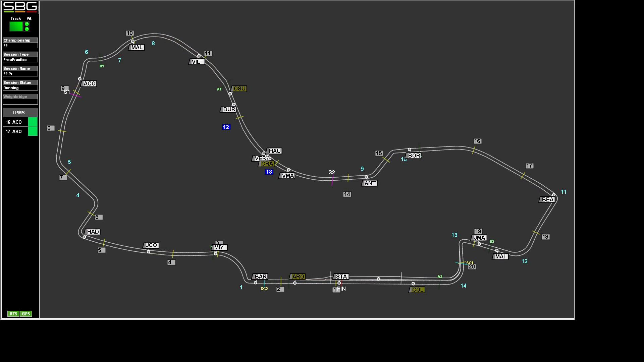The image size is (644, 362).
Task: Select the 16 ACO TPMS row
Action: (20, 122)
